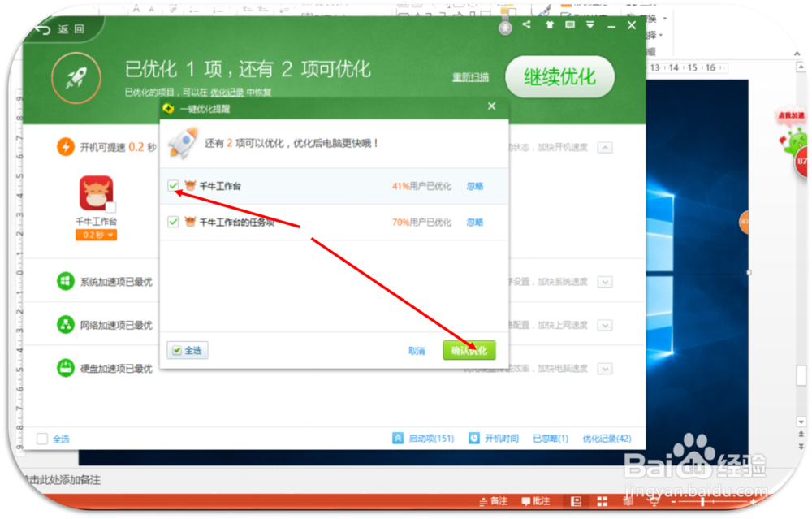Ignore the 千牛工作台 item via 忽略
Viewport: 812px width, 519px height.
474,186
